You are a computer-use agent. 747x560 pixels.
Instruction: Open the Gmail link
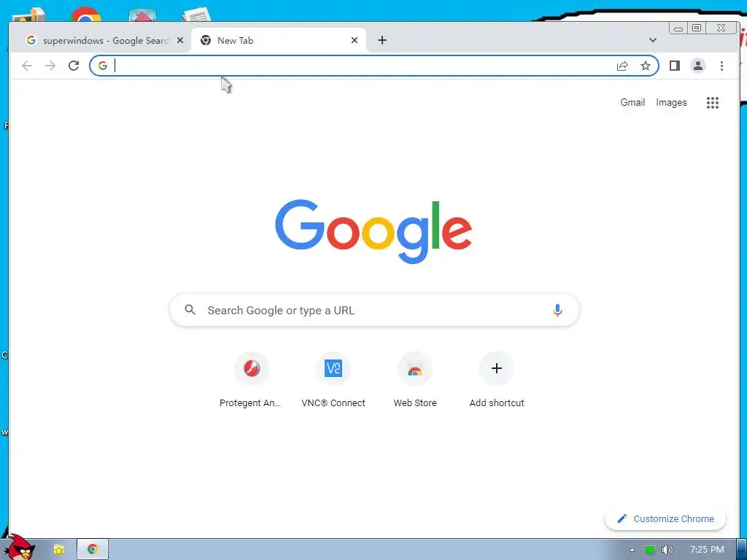[632, 102]
